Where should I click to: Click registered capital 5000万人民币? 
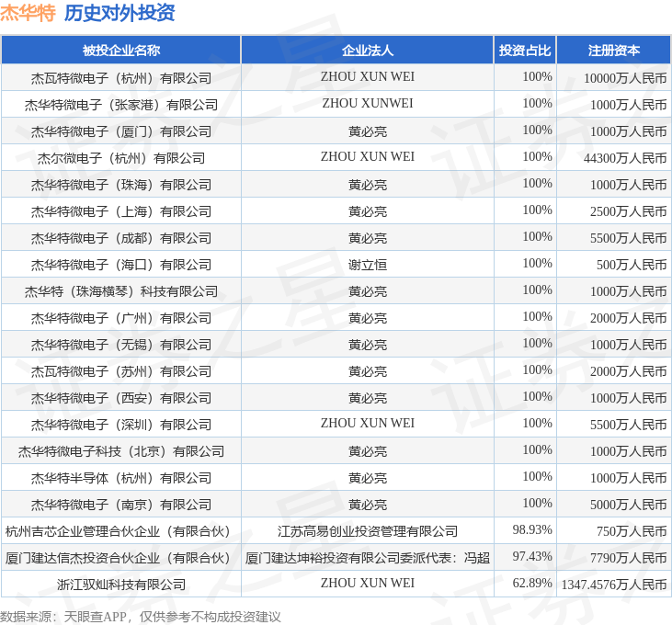point(628,505)
